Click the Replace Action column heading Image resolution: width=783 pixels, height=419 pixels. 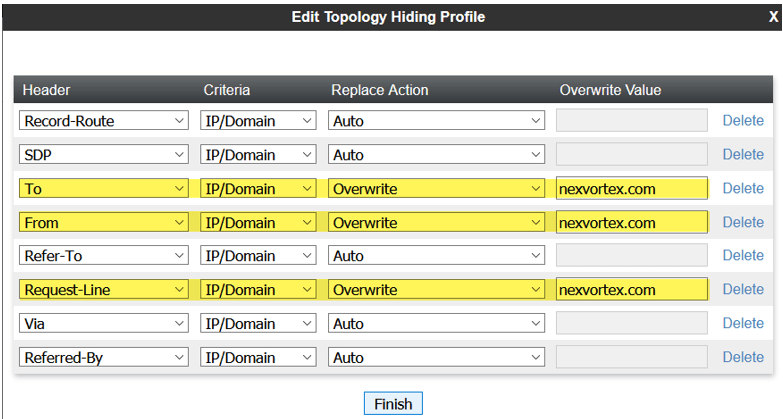point(380,90)
